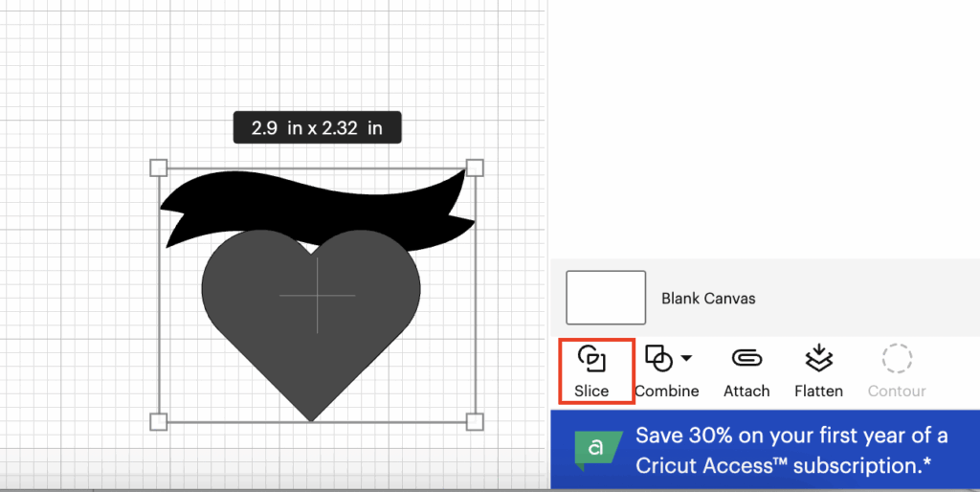Screen dimensions: 980x492
Task: Expand the Combine dropdown arrow
Action: tap(686, 359)
